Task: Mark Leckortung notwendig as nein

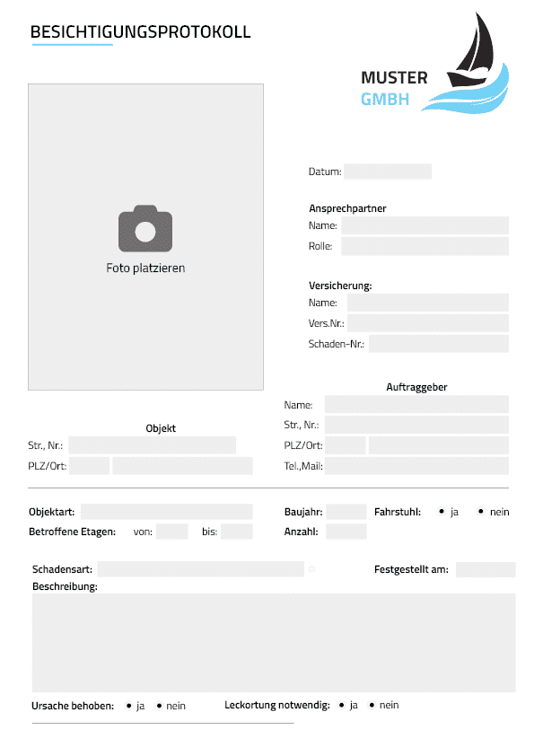Action: point(372,705)
